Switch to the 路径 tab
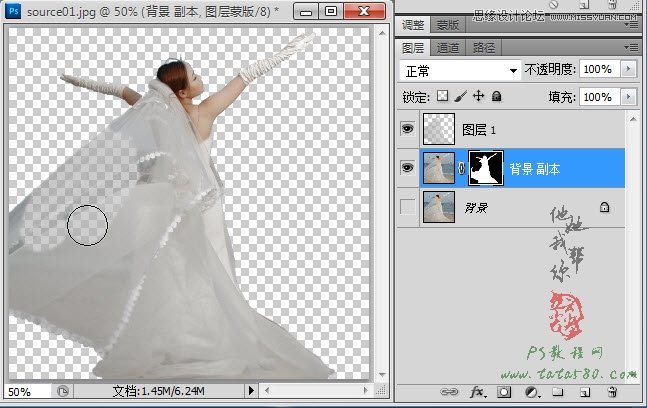 point(484,48)
